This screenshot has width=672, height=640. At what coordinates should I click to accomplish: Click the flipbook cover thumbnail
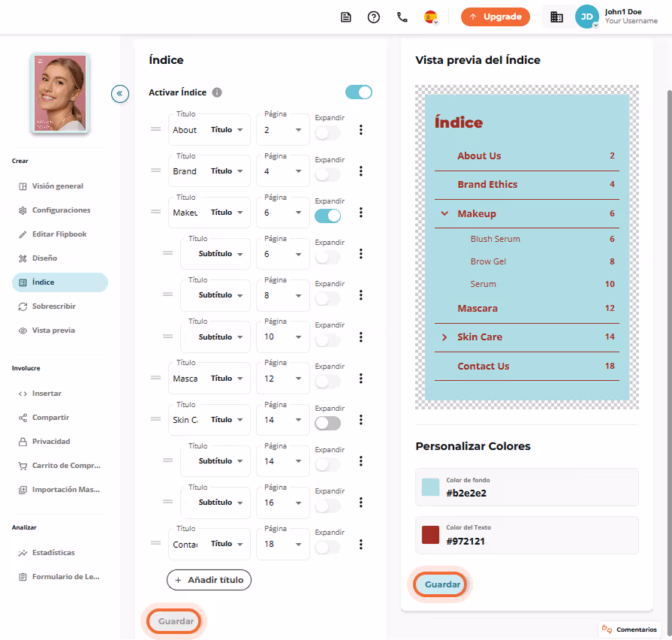coord(60,93)
